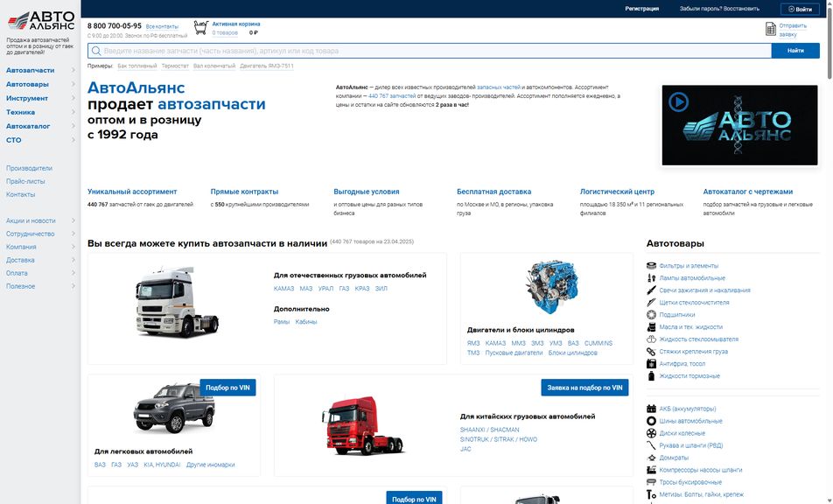The image size is (833, 504).
Task: Click the tow ropes icon
Action: coord(651,482)
